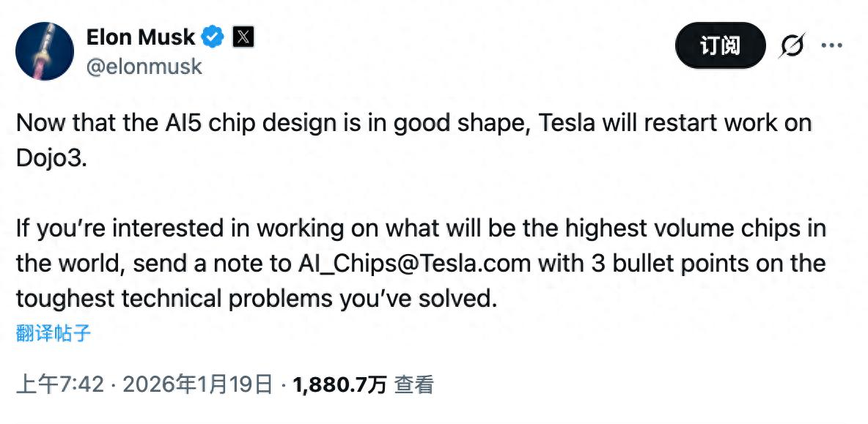Click the 1,880.7万 view count number
The width and height of the screenshot is (868, 424).
tap(339, 384)
